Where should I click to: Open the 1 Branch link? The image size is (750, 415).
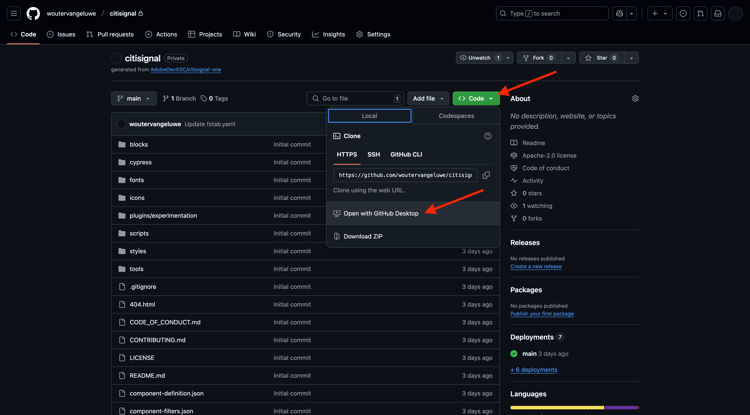point(179,98)
